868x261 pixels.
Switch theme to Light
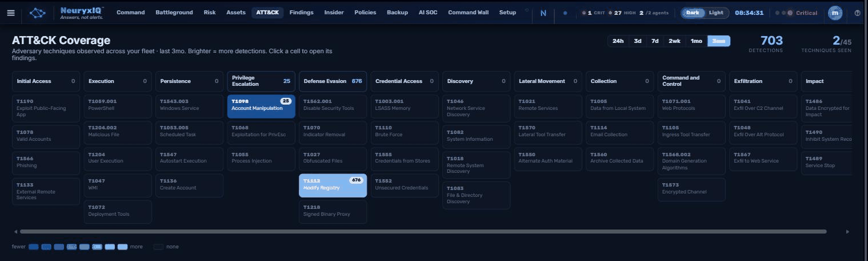point(716,13)
